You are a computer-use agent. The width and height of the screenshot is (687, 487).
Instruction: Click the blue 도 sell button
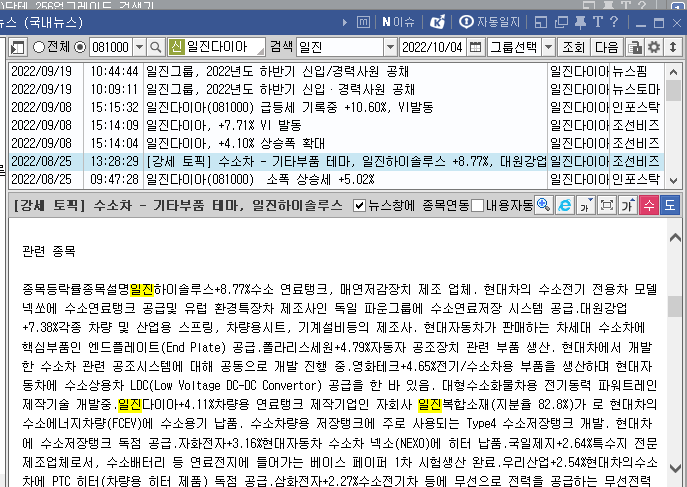(x=670, y=205)
